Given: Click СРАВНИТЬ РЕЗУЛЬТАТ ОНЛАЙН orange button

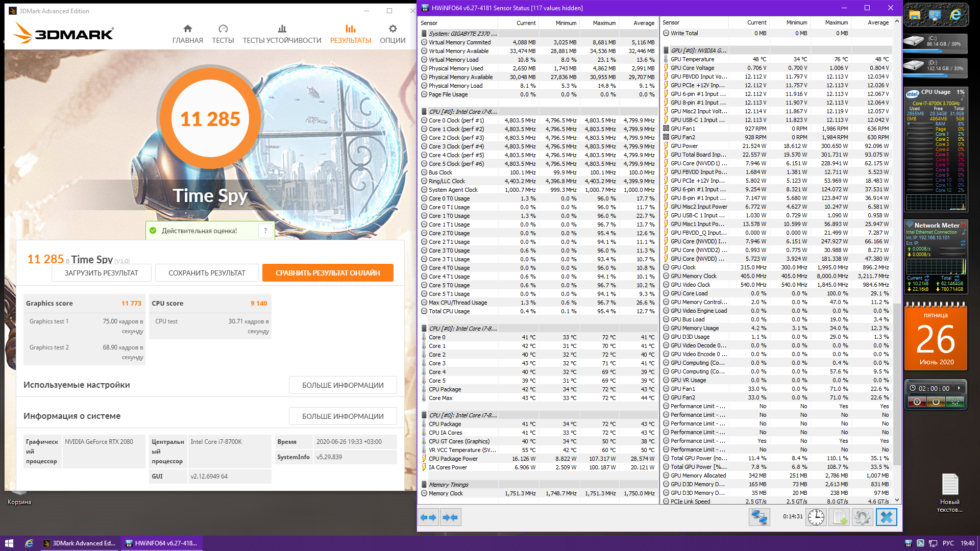Looking at the screenshot, I should point(328,273).
